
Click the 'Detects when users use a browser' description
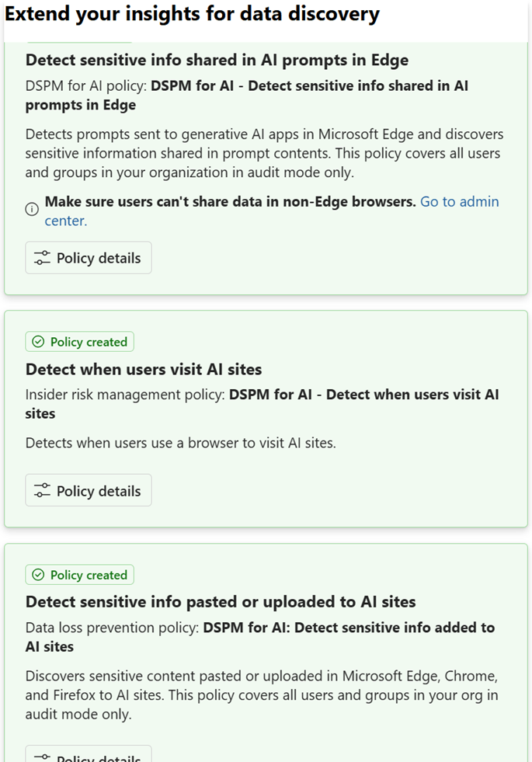(x=180, y=444)
